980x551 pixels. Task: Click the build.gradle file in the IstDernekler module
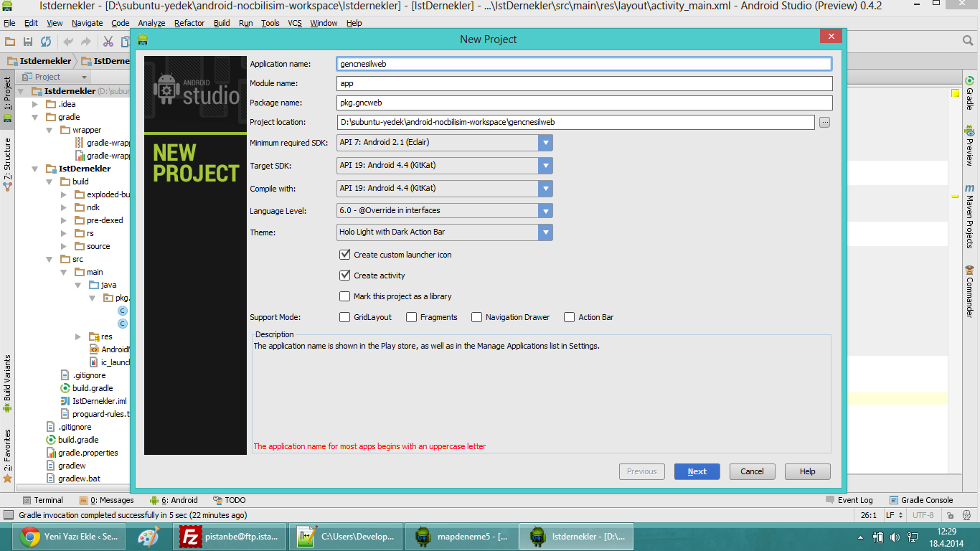click(92, 388)
